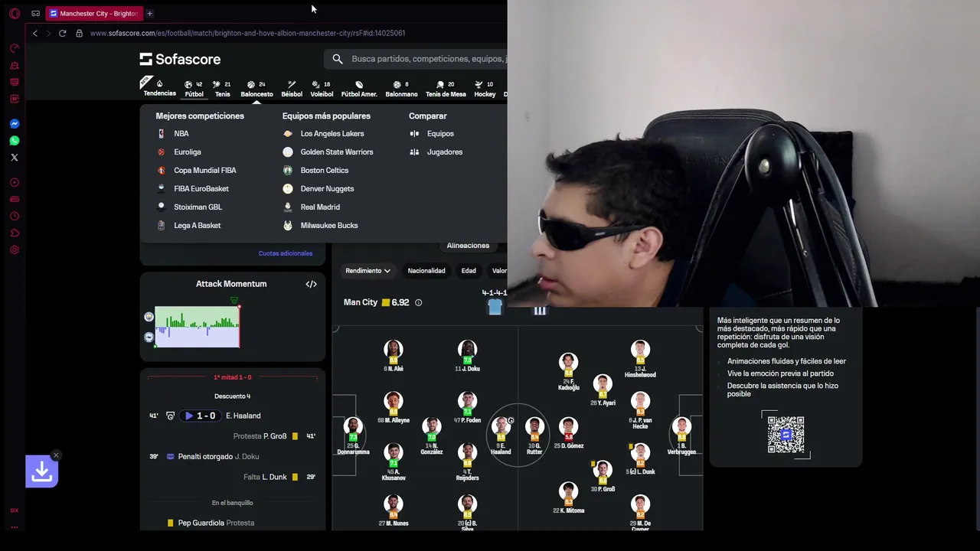Image resolution: width=980 pixels, height=551 pixels.
Task: Open the Hockey sports tab
Action: tap(485, 89)
